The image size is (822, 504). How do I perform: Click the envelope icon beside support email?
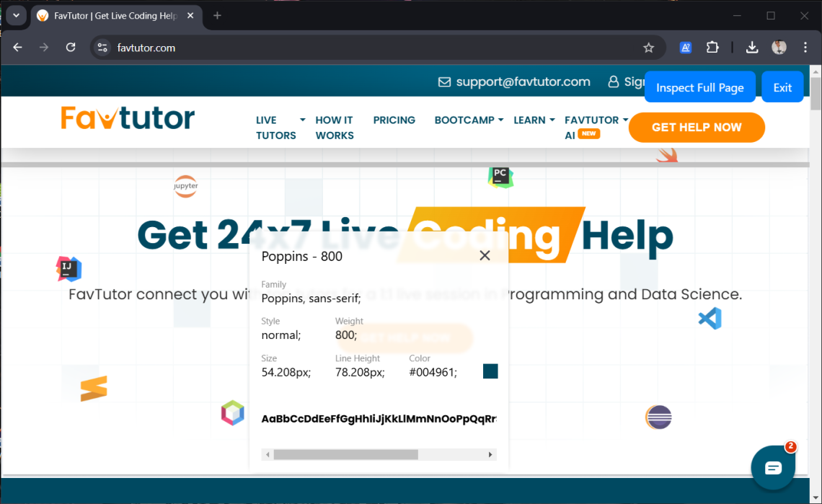pos(444,81)
